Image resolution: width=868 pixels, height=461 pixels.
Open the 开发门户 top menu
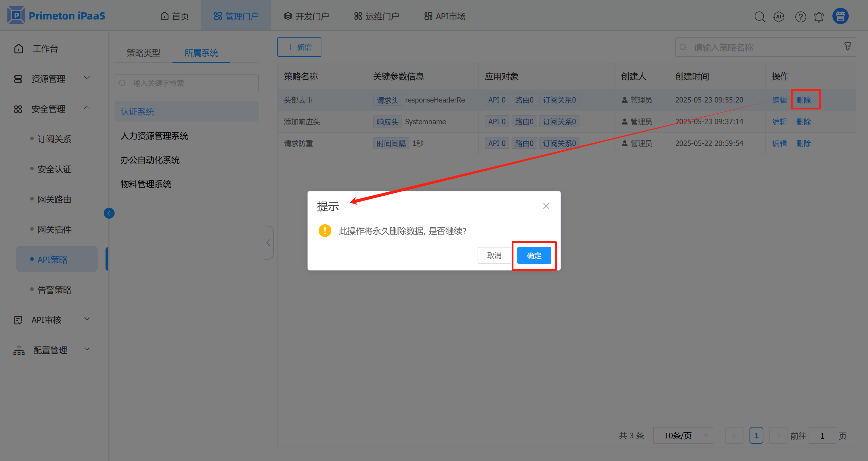coord(306,16)
